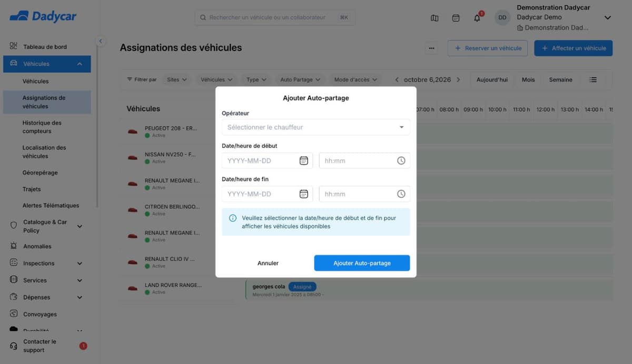Image resolution: width=632 pixels, height=364 pixels.
Task: Click the Dadycar logo
Action: tap(43, 16)
